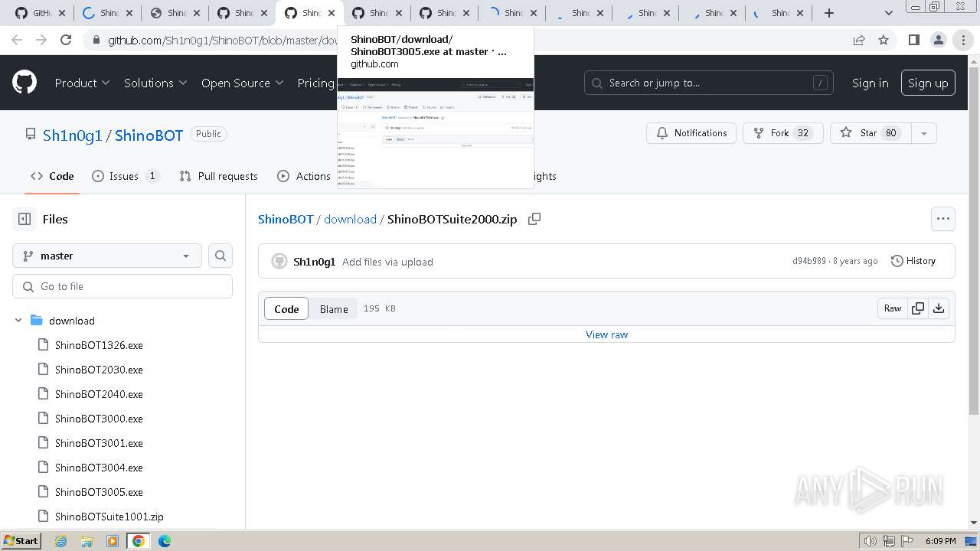Open Notifications for this repository

pyautogui.click(x=691, y=133)
